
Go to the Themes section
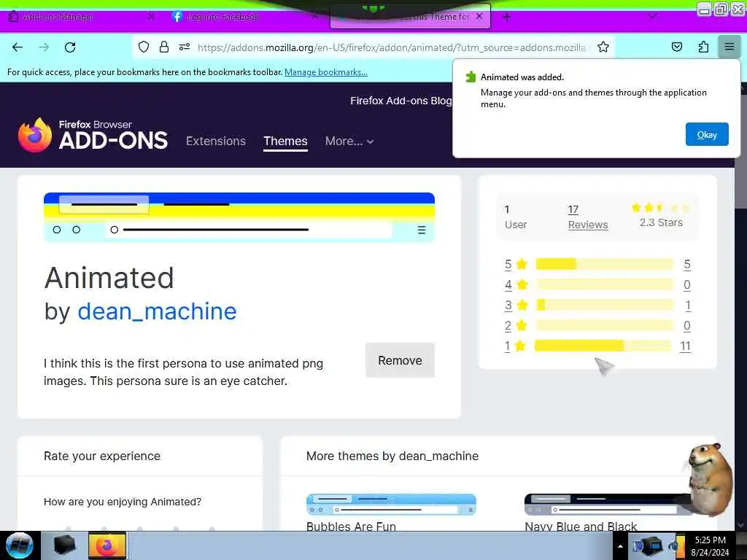[285, 141]
